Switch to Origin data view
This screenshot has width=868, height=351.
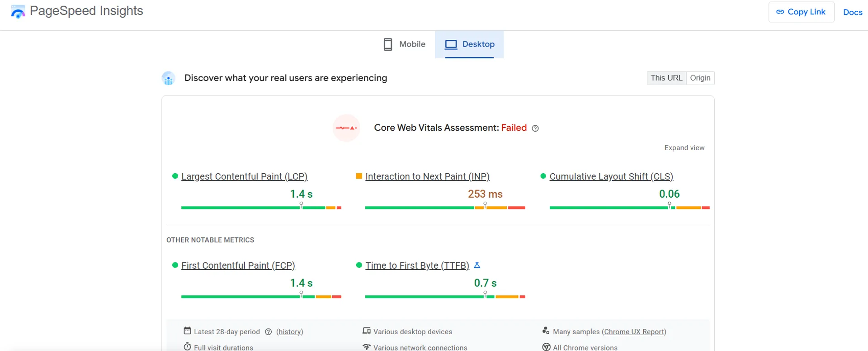[700, 78]
